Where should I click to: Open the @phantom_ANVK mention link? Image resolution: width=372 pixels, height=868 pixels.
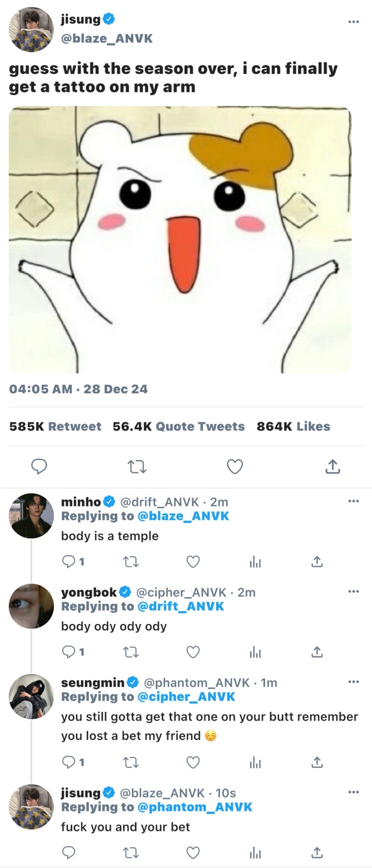coord(194,807)
